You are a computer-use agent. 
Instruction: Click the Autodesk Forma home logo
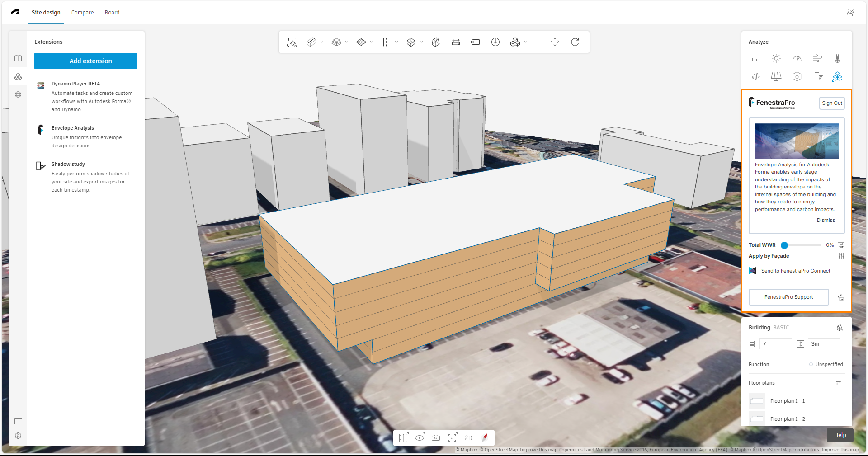[x=15, y=12]
